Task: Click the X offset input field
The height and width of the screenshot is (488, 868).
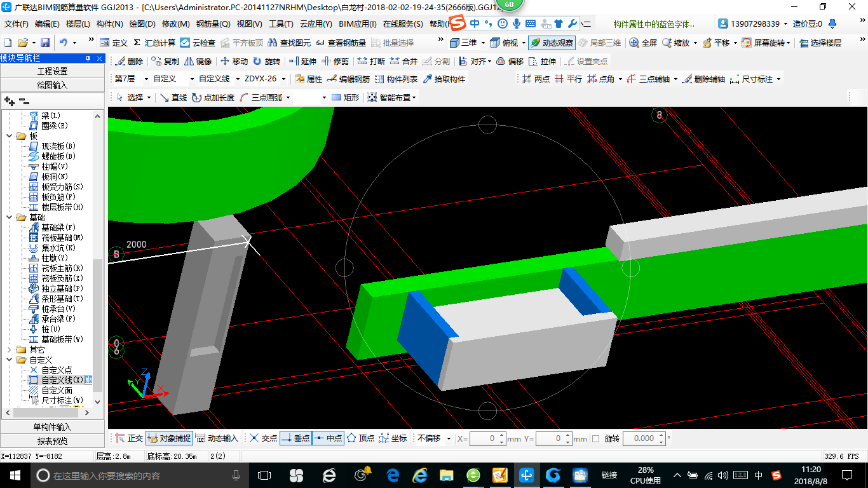Action: 489,438
